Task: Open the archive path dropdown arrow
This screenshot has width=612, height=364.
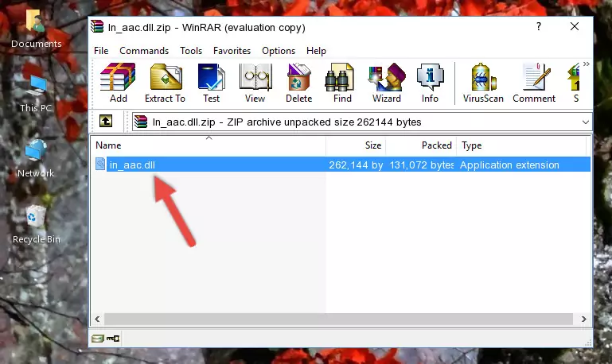Action: [x=586, y=122]
